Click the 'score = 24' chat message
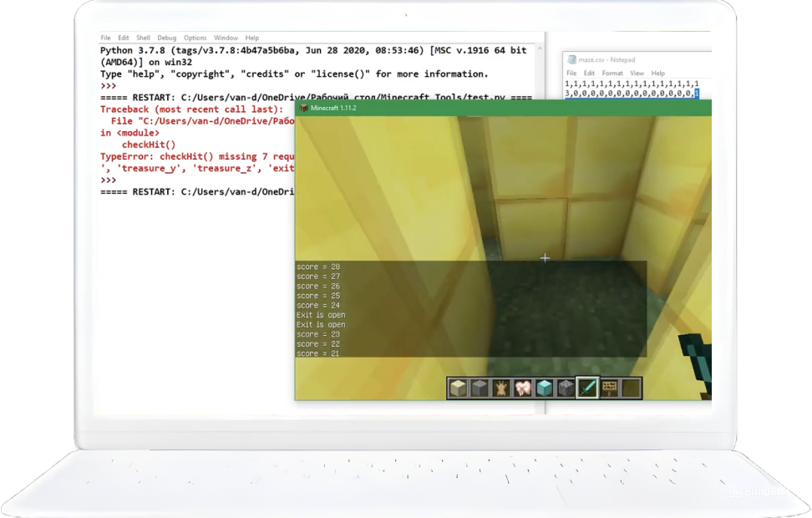812x518 pixels. click(x=318, y=306)
